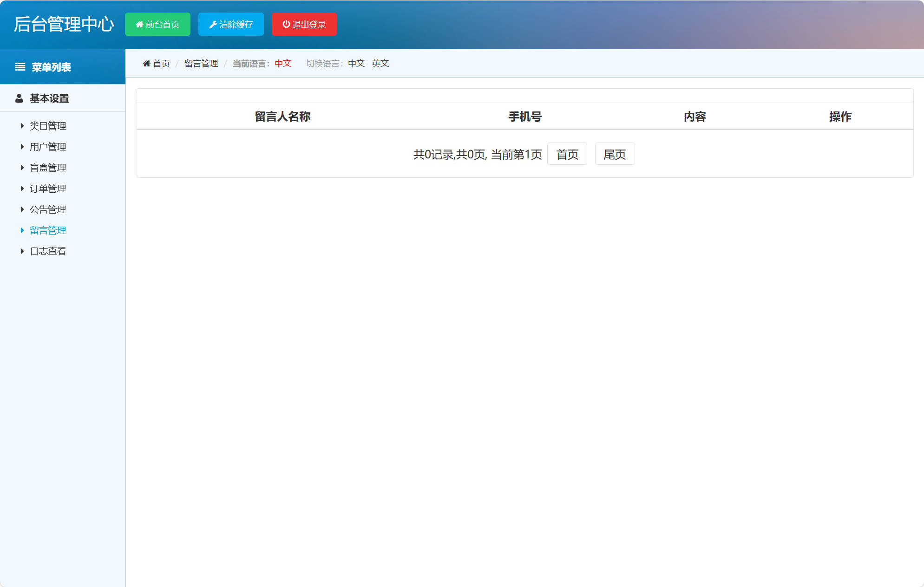Viewport: 924px width, 587px height.
Task: Expand the 盲盒管理 menu item
Action: pos(22,167)
